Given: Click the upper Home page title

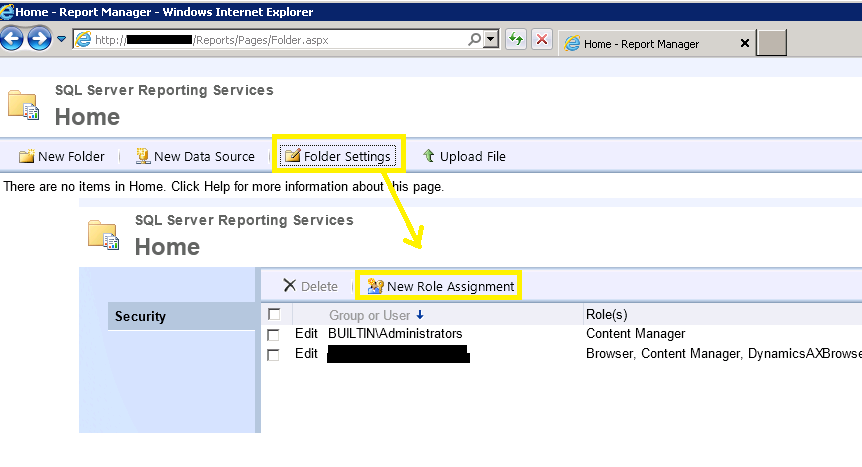Looking at the screenshot, I should click(x=87, y=117).
